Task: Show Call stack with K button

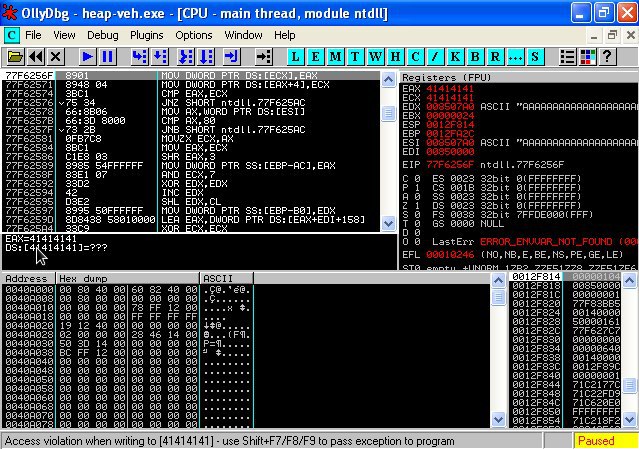Action: [455, 57]
